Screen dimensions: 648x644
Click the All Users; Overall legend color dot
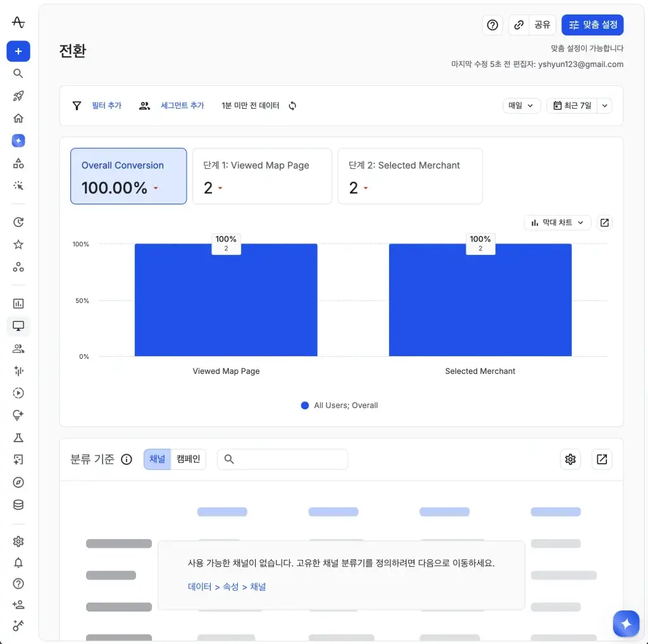click(305, 406)
